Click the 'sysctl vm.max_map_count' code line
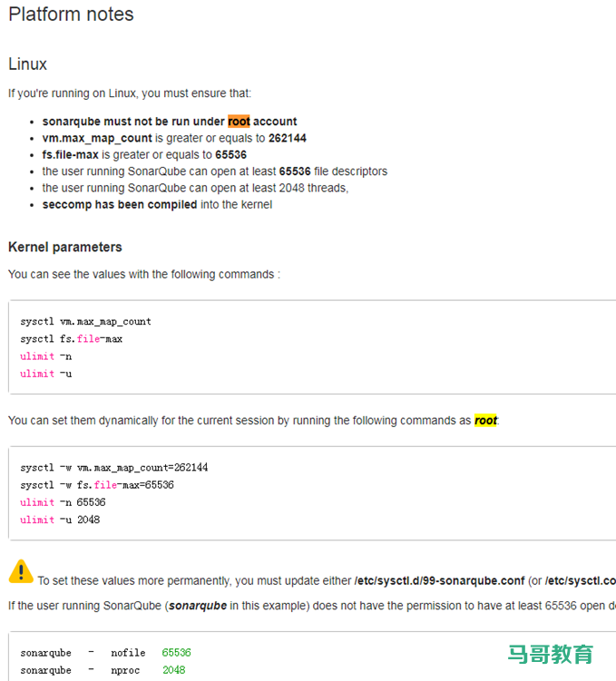Viewport: 616px width, 681px height. (85, 322)
